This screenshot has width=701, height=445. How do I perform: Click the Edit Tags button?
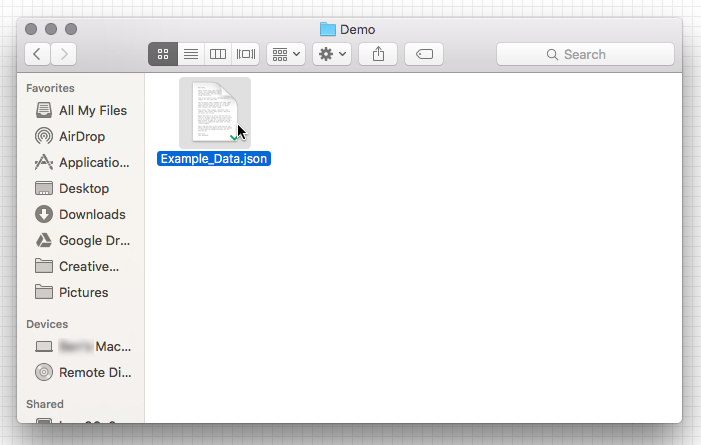tap(424, 54)
